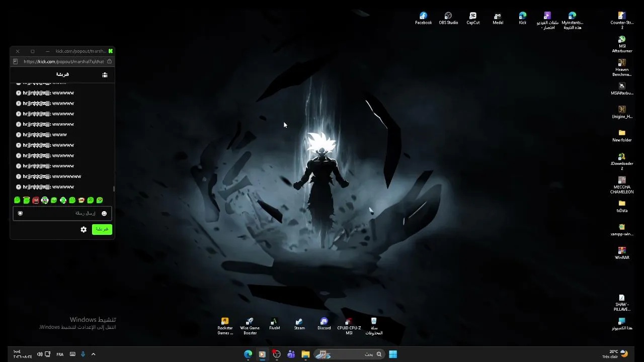Screen dimensions: 644x362
Task: Open Microsoft Teams from the taskbar
Action: pyautogui.click(x=291, y=354)
